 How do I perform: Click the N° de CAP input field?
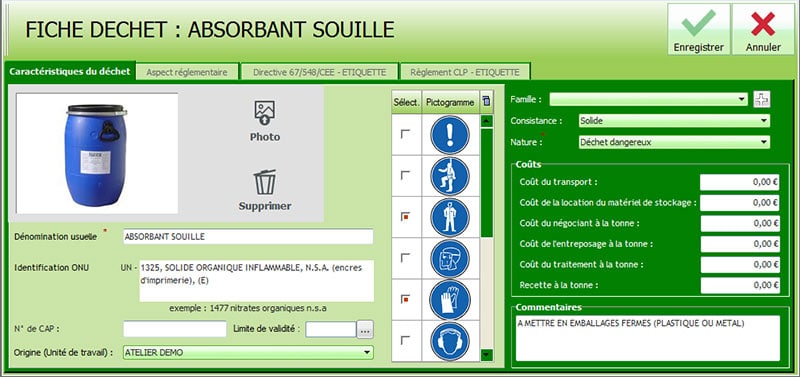[174, 329]
